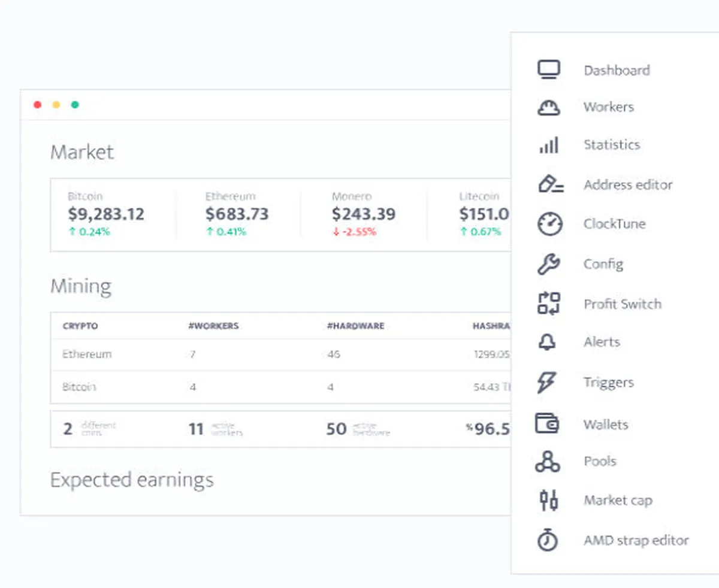Viewport: 719px width, 588px height.
Task: Select the Ethereum row in Mining table
Action: coord(281,354)
